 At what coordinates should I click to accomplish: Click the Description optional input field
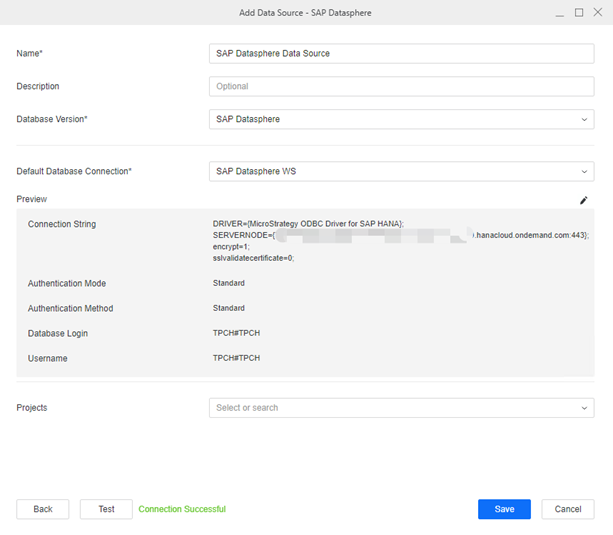click(x=400, y=87)
